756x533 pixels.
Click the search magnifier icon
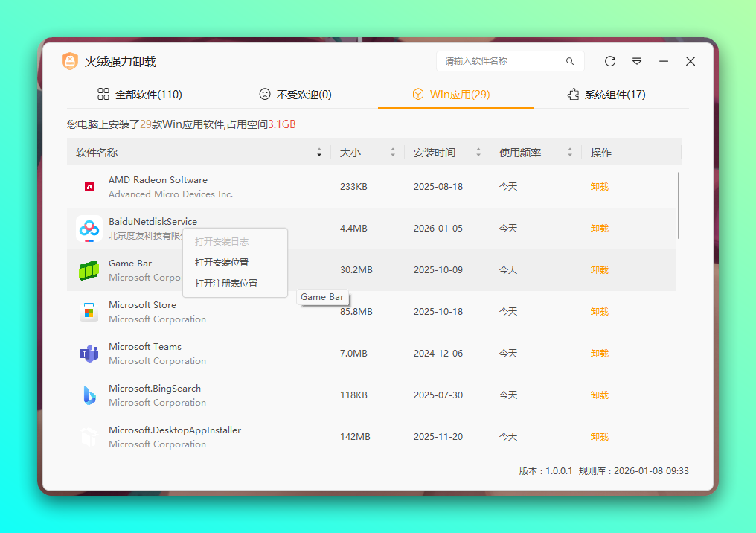coord(570,61)
